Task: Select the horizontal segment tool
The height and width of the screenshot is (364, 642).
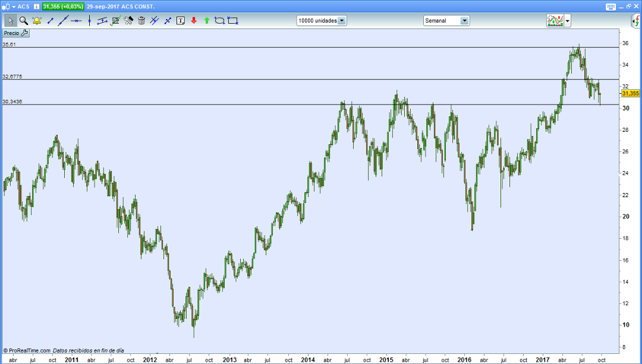Action: (76, 20)
